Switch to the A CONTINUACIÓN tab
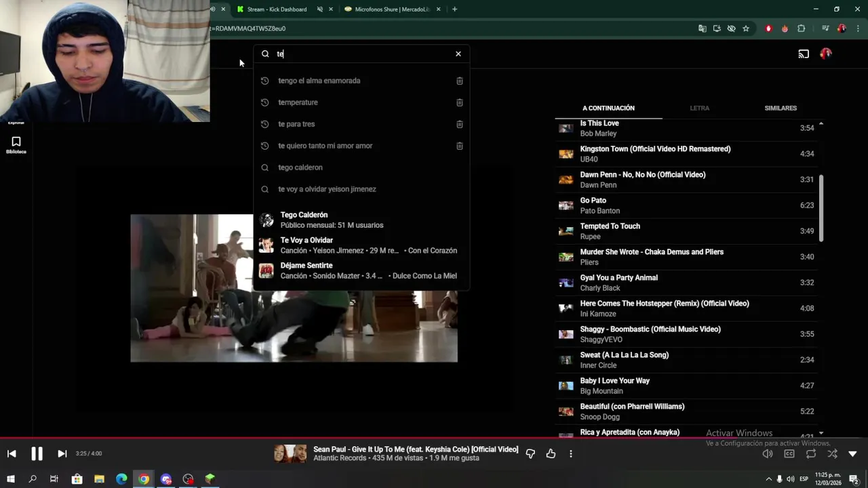Image resolution: width=868 pixels, height=488 pixels. click(x=608, y=108)
